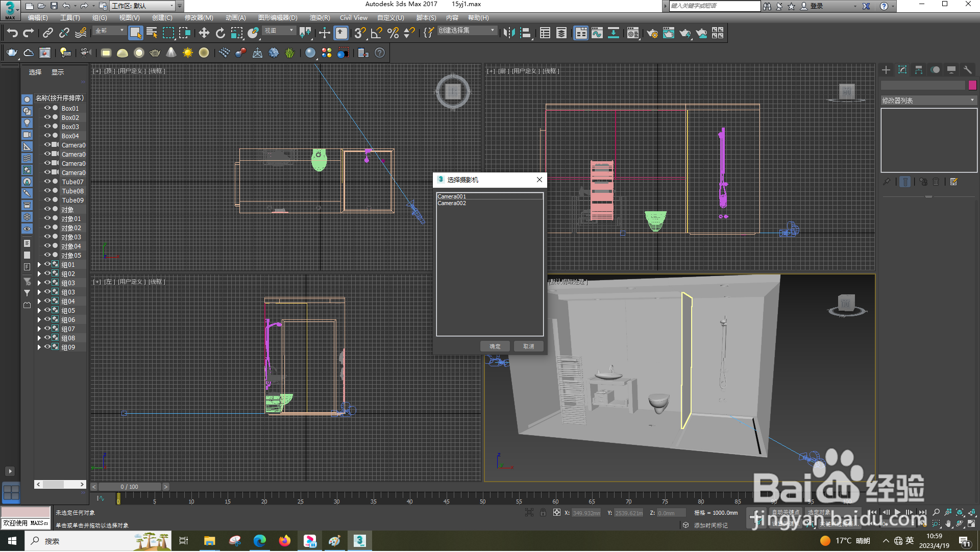
Task: Click 确定 button in camera dialog
Action: pos(495,346)
